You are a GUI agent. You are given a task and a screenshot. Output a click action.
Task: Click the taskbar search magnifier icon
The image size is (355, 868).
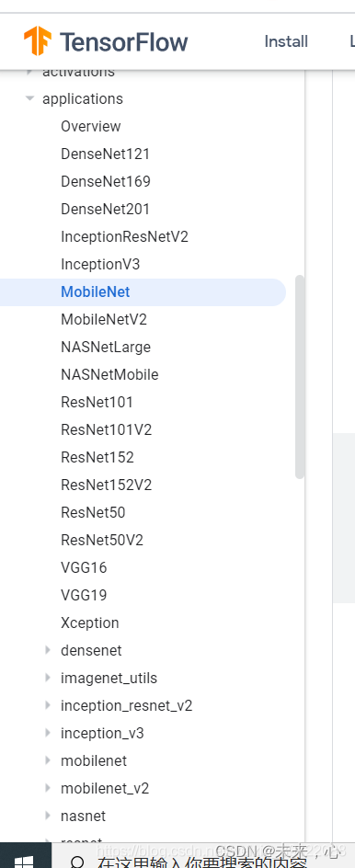point(78,862)
